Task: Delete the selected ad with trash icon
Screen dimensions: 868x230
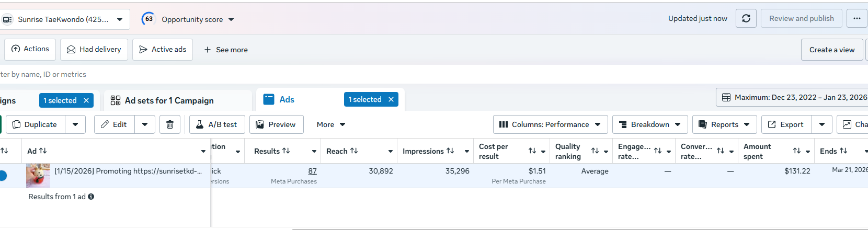Action: tap(170, 124)
